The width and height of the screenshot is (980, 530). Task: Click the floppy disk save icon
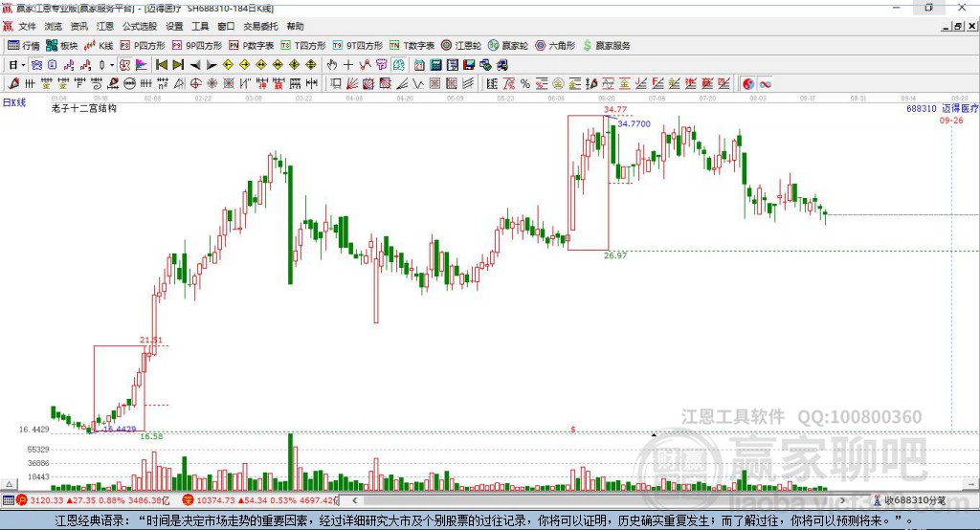click(x=469, y=65)
